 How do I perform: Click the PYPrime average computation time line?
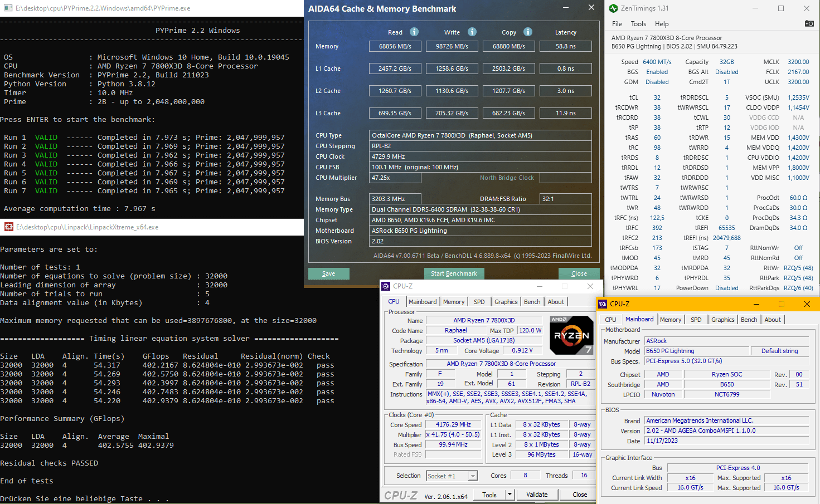80,209
